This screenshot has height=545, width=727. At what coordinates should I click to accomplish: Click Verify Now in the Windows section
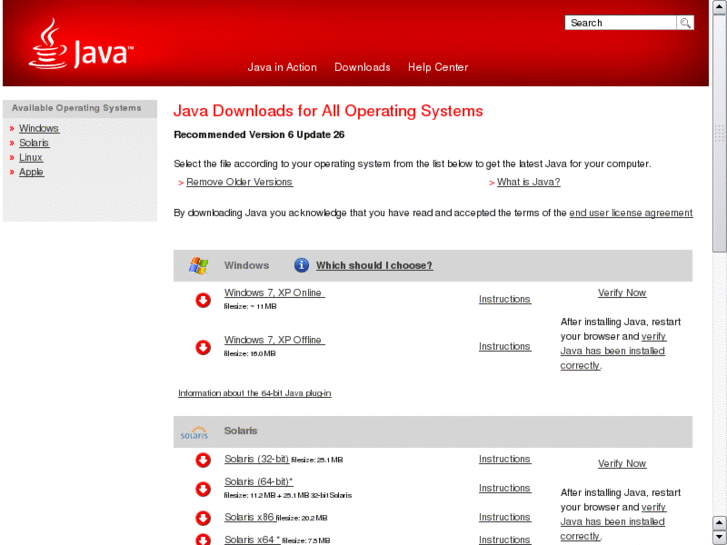click(x=622, y=293)
